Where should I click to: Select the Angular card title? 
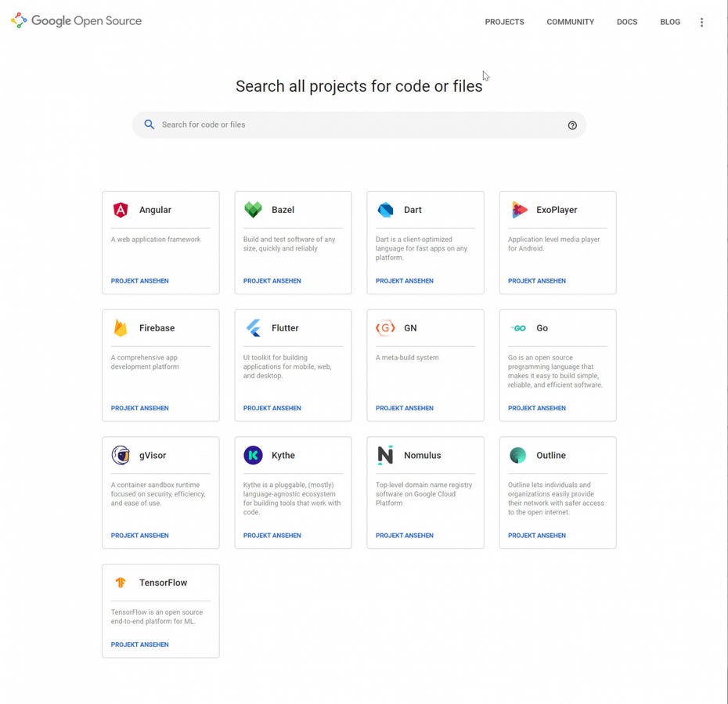(x=155, y=210)
